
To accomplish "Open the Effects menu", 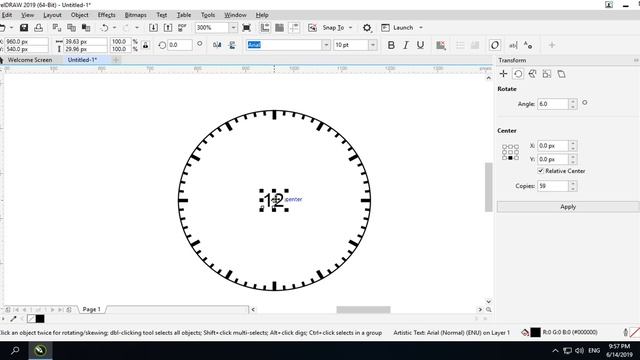I will pyautogui.click(x=107, y=15).
